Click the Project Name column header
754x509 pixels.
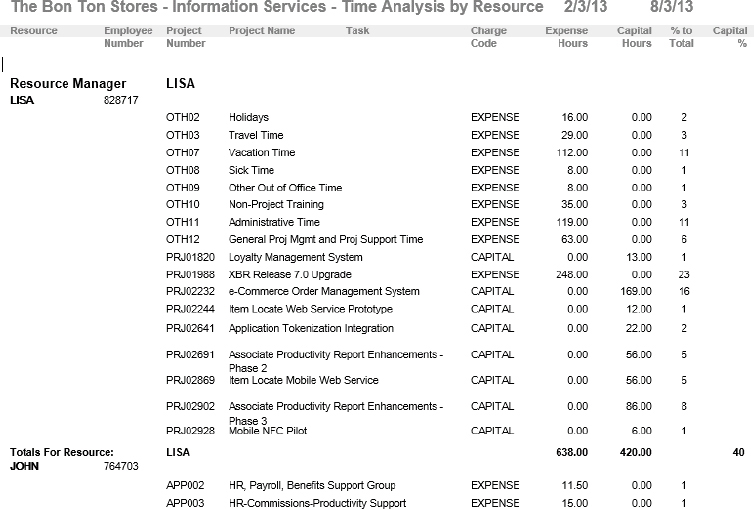pyautogui.click(x=262, y=31)
